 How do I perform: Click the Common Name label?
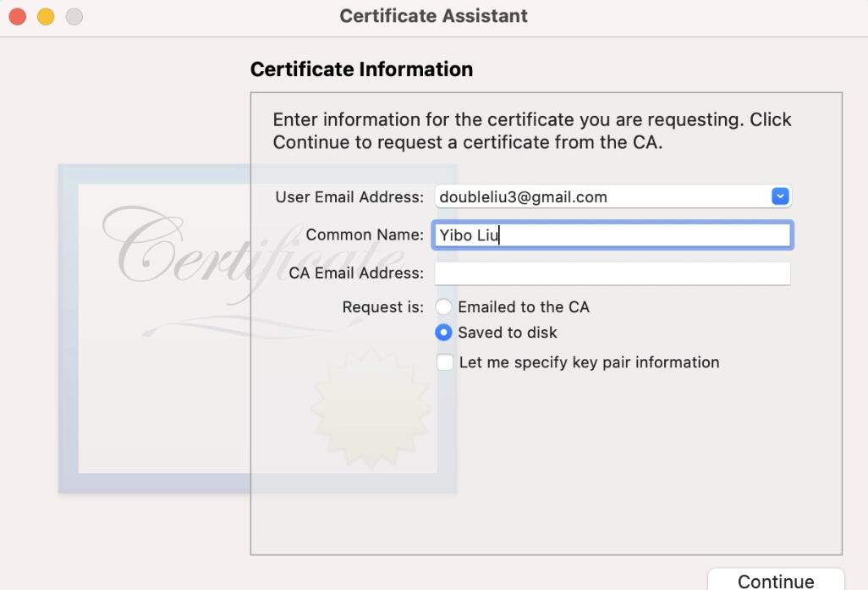365,234
